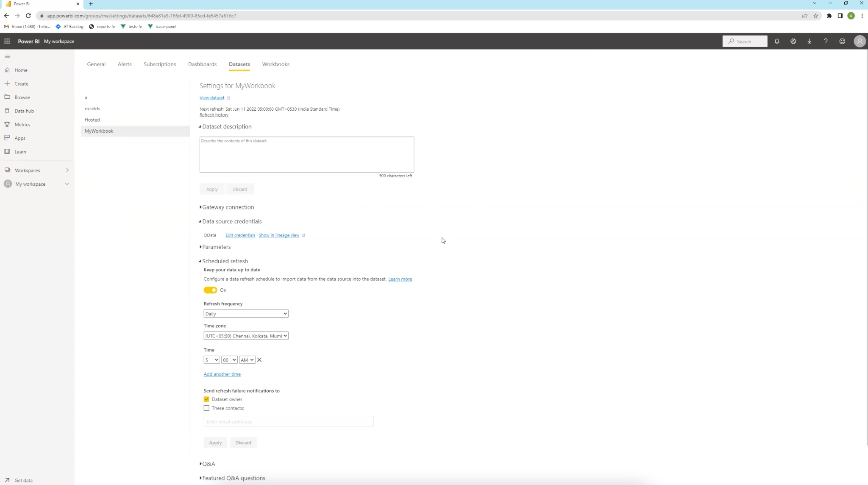Image resolution: width=868 pixels, height=485 pixels.
Task: Switch to the Workbooks tab
Action: (275, 64)
